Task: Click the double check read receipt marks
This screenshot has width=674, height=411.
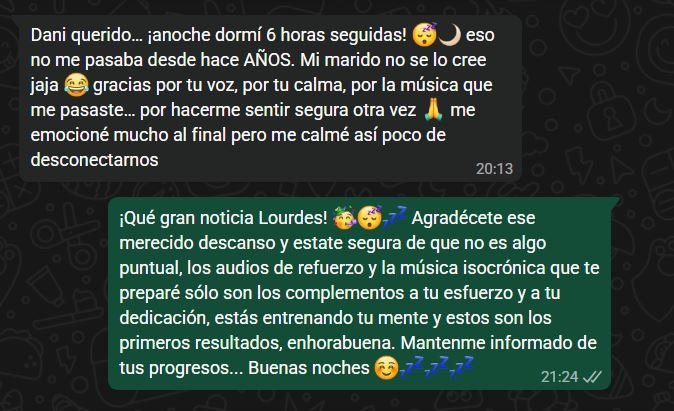Action: tap(592, 377)
